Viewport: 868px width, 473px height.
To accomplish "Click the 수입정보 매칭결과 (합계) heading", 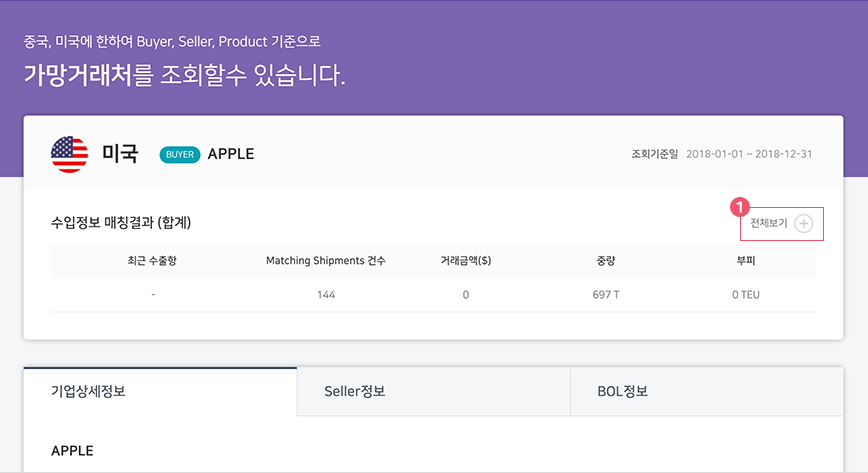I will point(121,223).
